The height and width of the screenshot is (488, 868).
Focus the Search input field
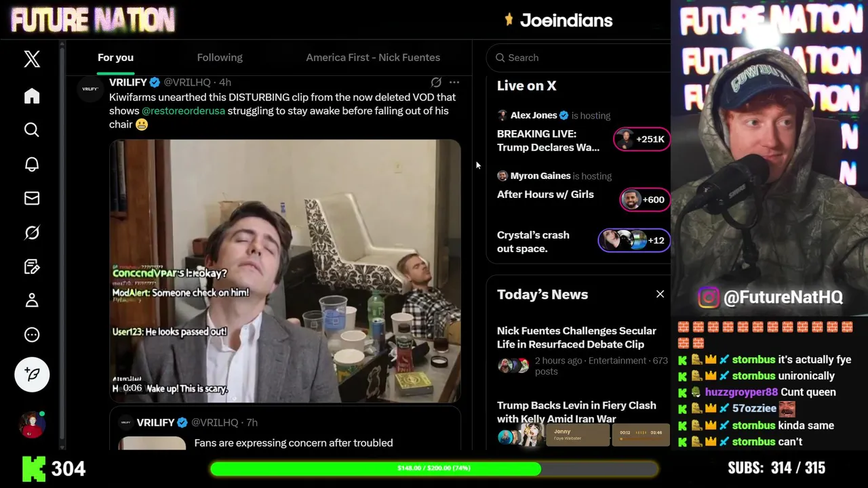(x=578, y=58)
